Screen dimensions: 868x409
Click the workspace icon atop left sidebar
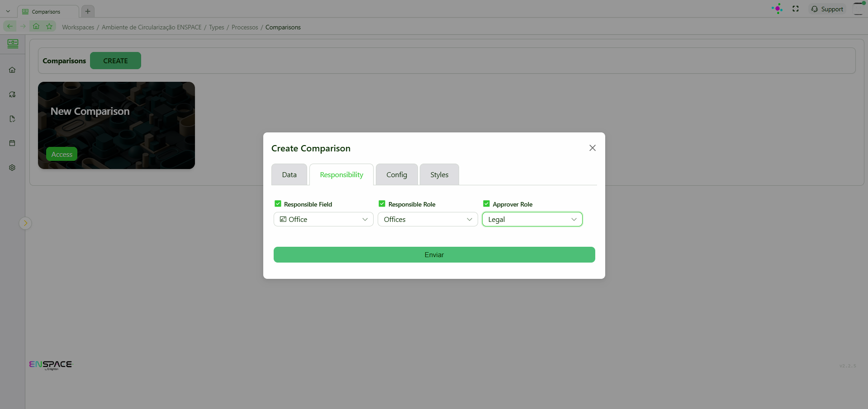click(x=13, y=43)
